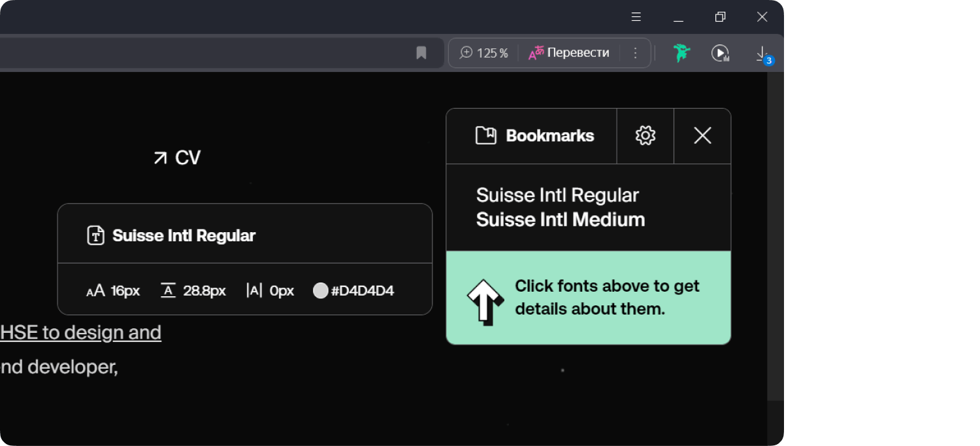Click the green bird extension icon
This screenshot has height=446, width=980.
[x=681, y=53]
